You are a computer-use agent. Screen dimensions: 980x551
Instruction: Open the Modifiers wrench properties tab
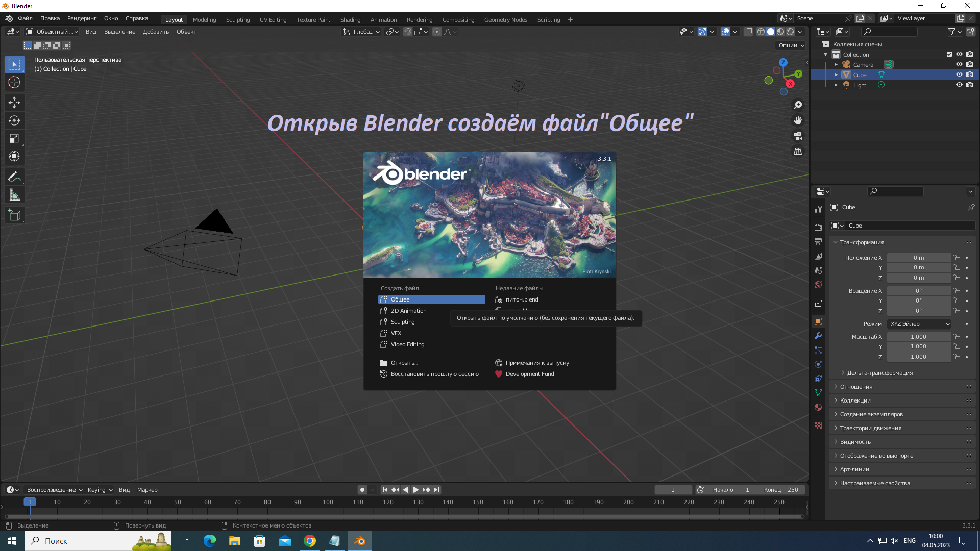tap(818, 336)
